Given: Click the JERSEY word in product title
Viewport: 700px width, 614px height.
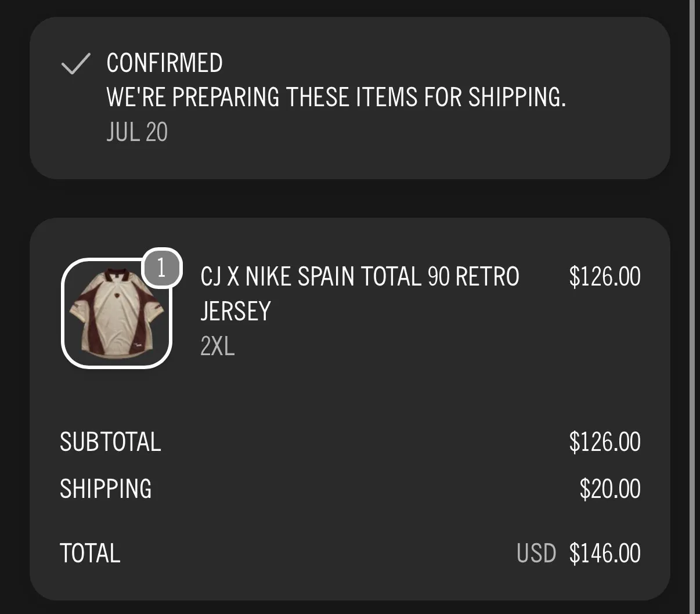Looking at the screenshot, I should (236, 312).
